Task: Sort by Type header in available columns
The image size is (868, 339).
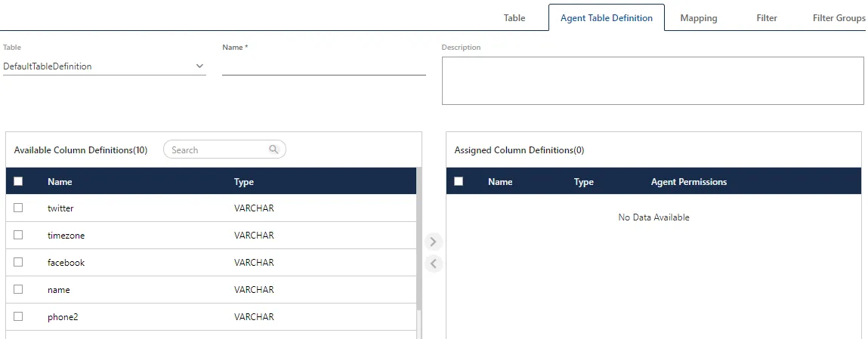Action: (x=243, y=181)
